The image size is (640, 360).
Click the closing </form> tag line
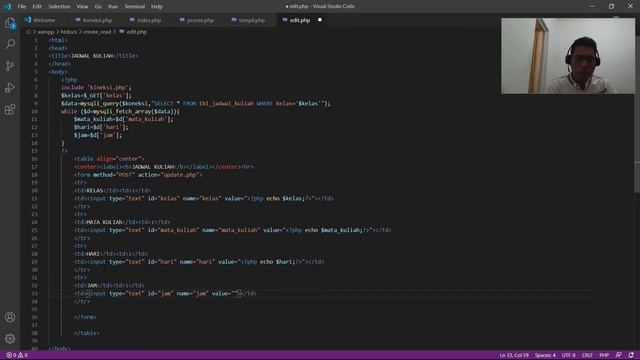click(85, 317)
